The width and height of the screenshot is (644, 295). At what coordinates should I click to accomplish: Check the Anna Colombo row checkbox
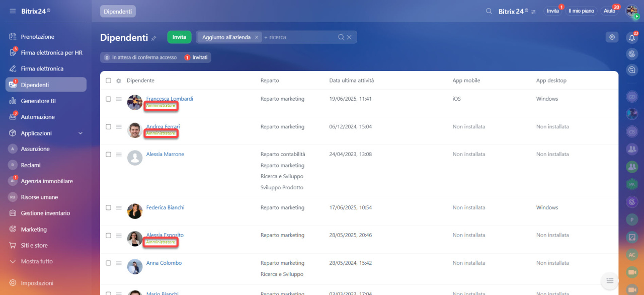[109, 263]
